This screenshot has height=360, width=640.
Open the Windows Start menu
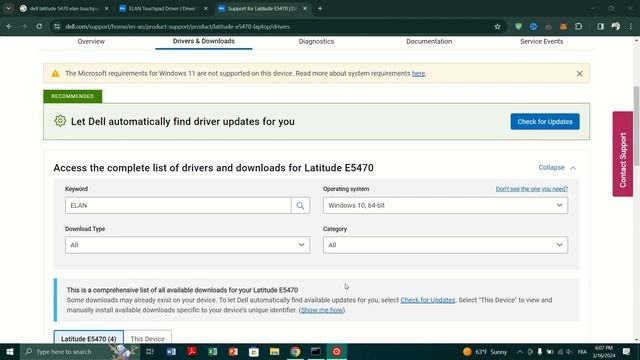tap(10, 352)
